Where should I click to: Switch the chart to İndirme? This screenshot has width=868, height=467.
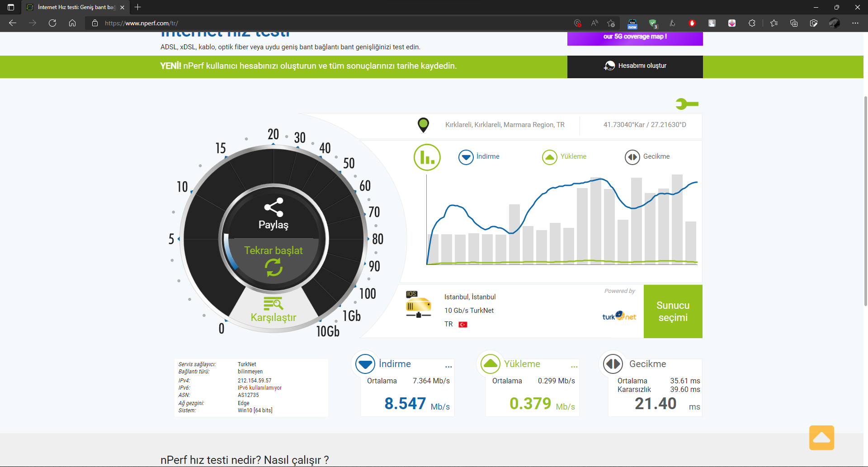click(479, 157)
